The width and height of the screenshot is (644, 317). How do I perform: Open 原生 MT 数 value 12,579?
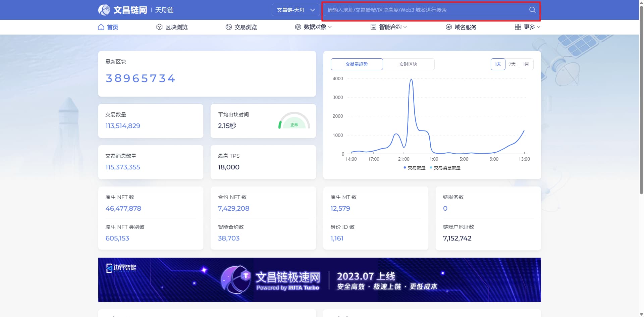pyautogui.click(x=340, y=208)
